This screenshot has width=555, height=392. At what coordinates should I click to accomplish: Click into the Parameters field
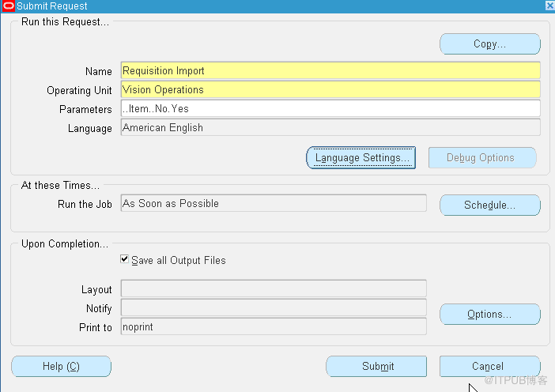[330, 109]
